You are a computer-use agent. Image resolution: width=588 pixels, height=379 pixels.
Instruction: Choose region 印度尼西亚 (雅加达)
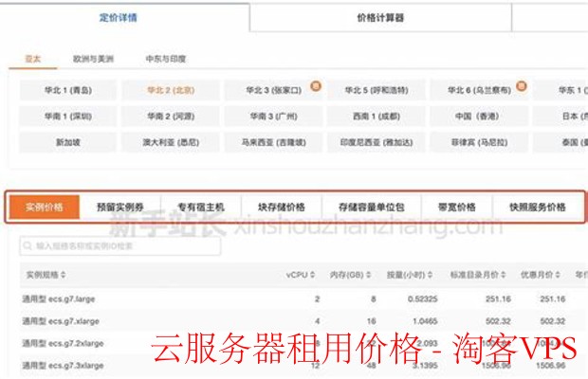click(x=377, y=142)
